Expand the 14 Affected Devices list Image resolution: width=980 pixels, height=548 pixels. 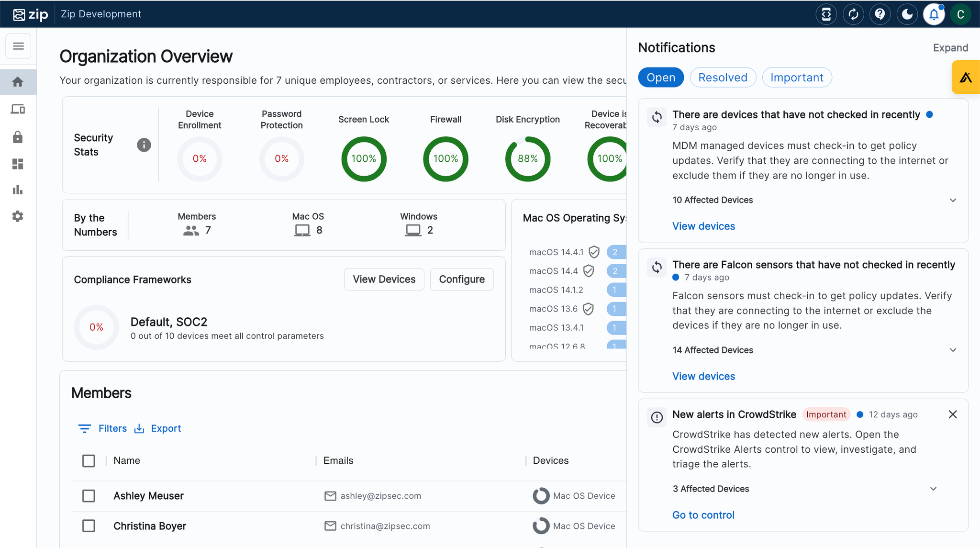tap(953, 350)
